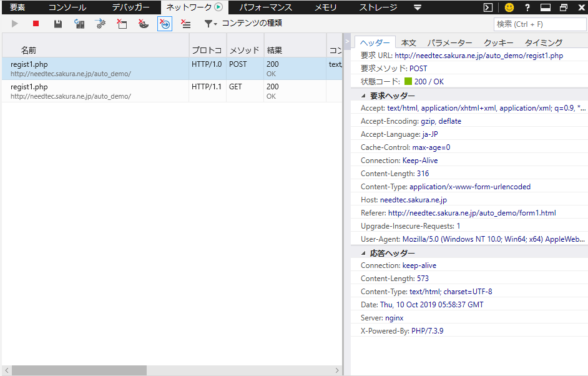This screenshot has height=376, width=588.
Task: Open help with the question mark
Action: (x=527, y=7)
